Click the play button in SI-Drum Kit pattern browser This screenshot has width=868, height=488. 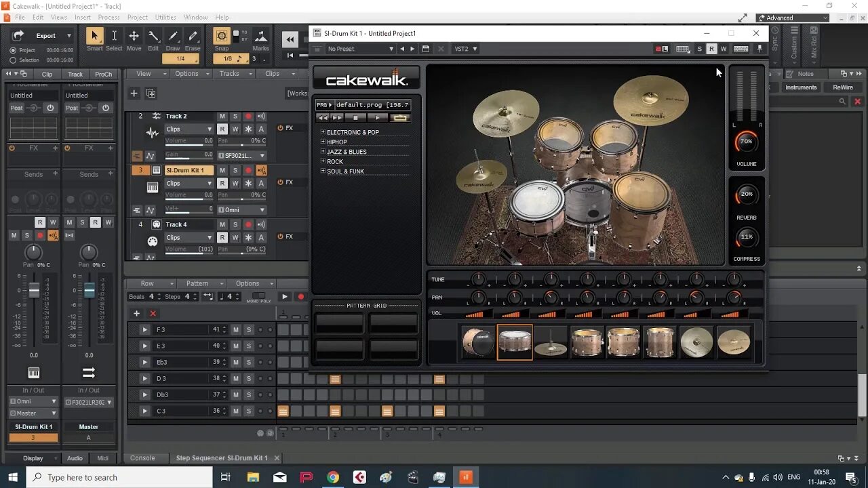pos(378,117)
